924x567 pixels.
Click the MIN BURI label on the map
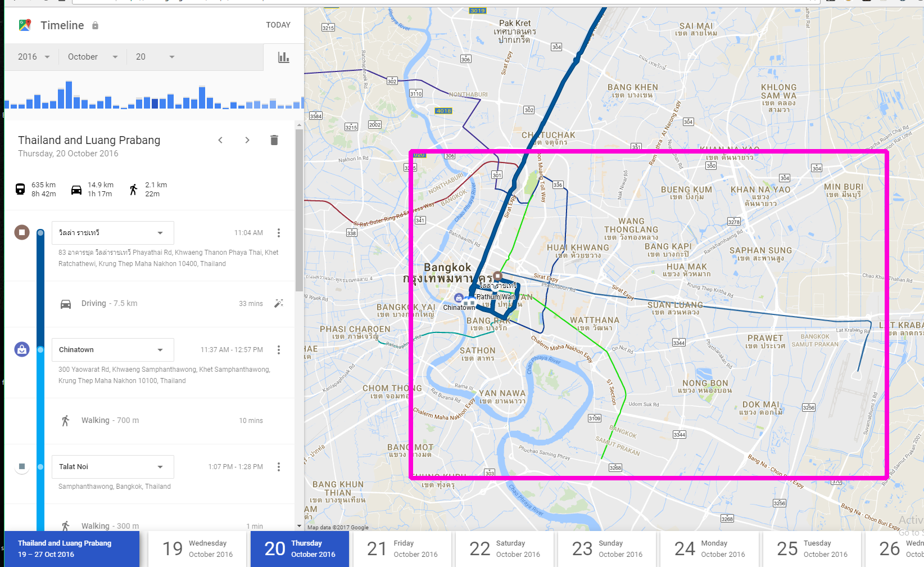tap(844, 187)
